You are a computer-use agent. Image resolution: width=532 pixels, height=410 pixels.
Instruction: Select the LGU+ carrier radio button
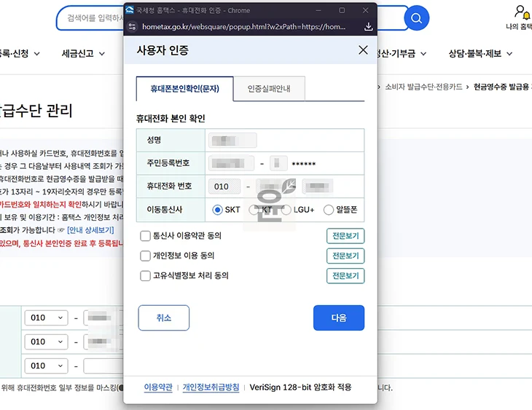click(x=286, y=210)
